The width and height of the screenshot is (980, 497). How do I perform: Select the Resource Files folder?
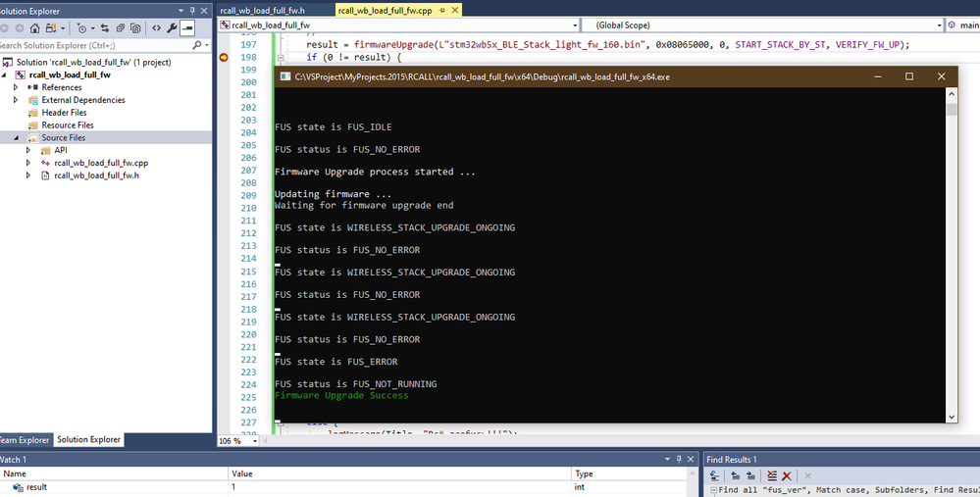[x=68, y=124]
